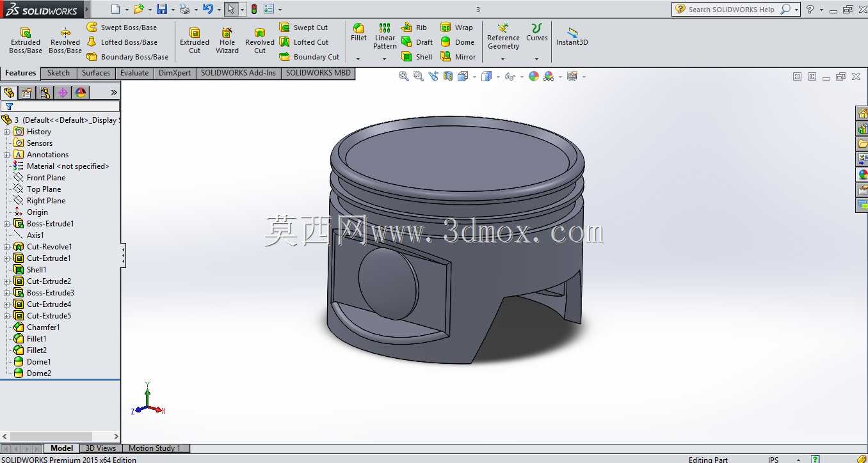Screen dimensions: 868x463
Task: Open the Linear Pattern dropdown arrow
Action: 385,59
